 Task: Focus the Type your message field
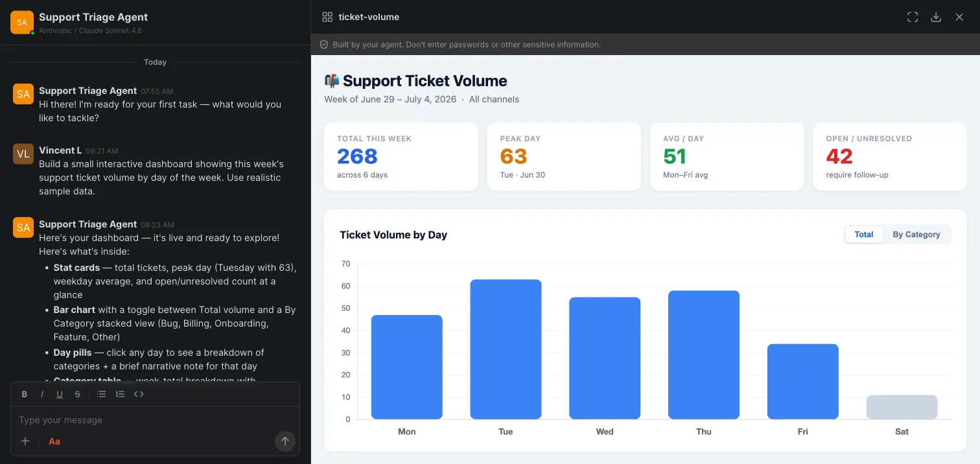pyautogui.click(x=156, y=420)
